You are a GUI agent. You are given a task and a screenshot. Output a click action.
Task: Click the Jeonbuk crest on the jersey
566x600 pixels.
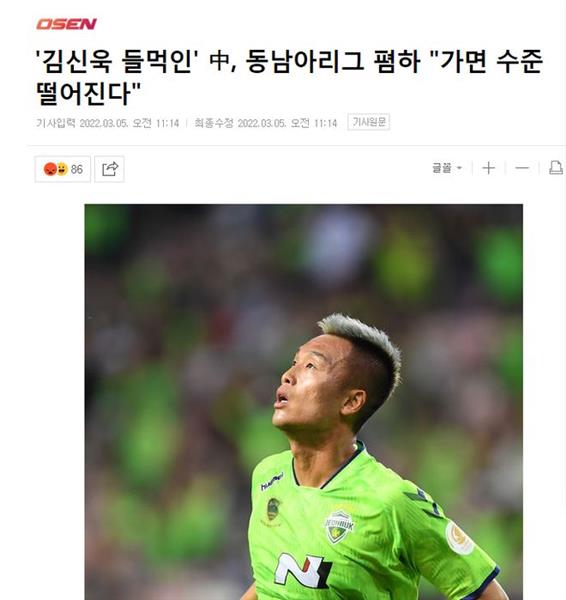(x=339, y=528)
